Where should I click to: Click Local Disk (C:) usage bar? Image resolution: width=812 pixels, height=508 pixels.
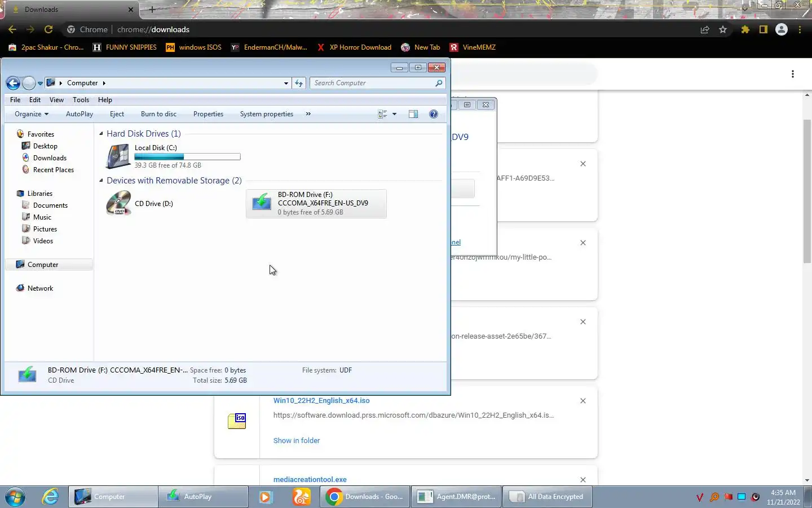tap(187, 157)
